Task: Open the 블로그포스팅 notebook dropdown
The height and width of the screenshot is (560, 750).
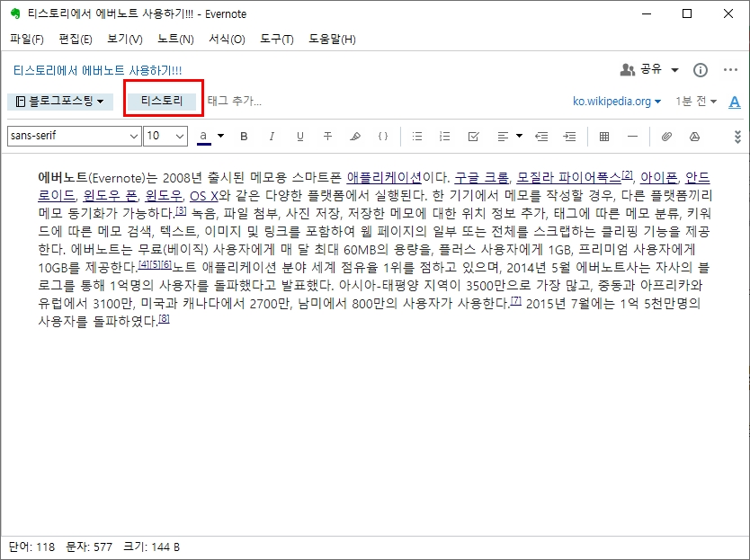Action: pyautogui.click(x=60, y=101)
